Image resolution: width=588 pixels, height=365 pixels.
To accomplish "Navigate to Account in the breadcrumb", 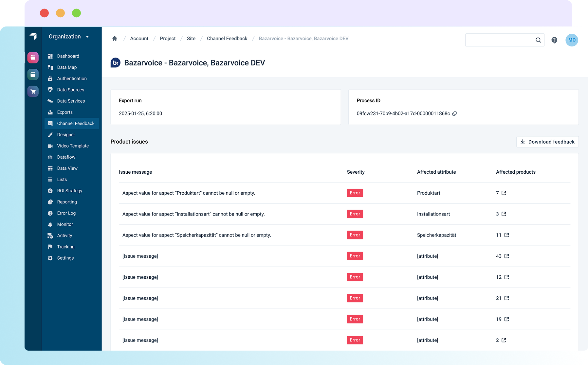I will (x=139, y=39).
